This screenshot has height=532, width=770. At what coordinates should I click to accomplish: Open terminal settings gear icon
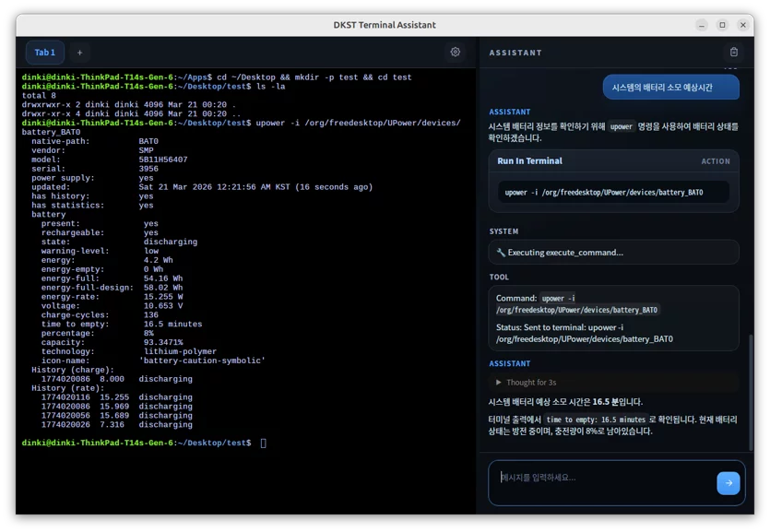point(456,52)
